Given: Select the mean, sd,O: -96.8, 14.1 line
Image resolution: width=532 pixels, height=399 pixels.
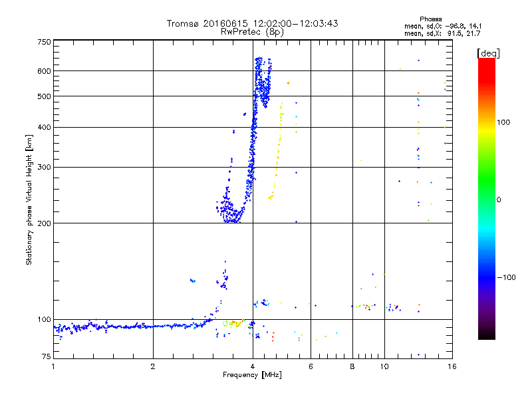Looking at the screenshot, I should [x=443, y=26].
